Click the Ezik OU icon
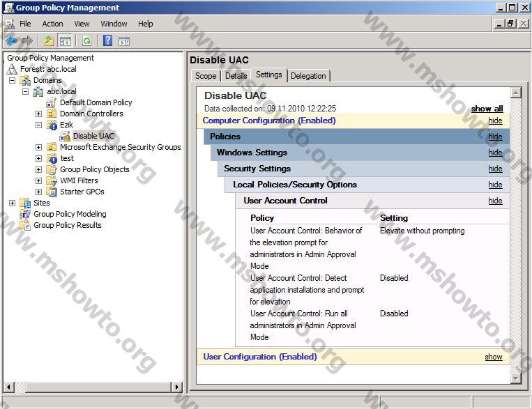 [52, 125]
